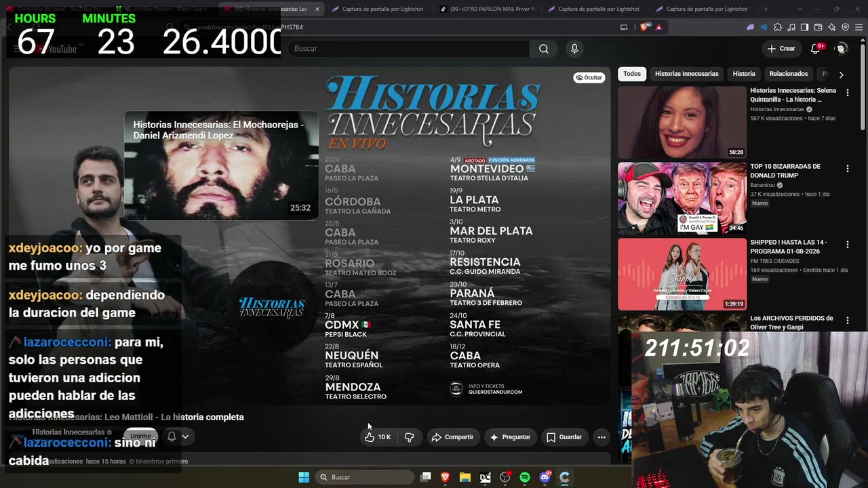868x488 pixels.
Task: Open the Selena Quintanilla video thumbnail
Action: (x=682, y=123)
